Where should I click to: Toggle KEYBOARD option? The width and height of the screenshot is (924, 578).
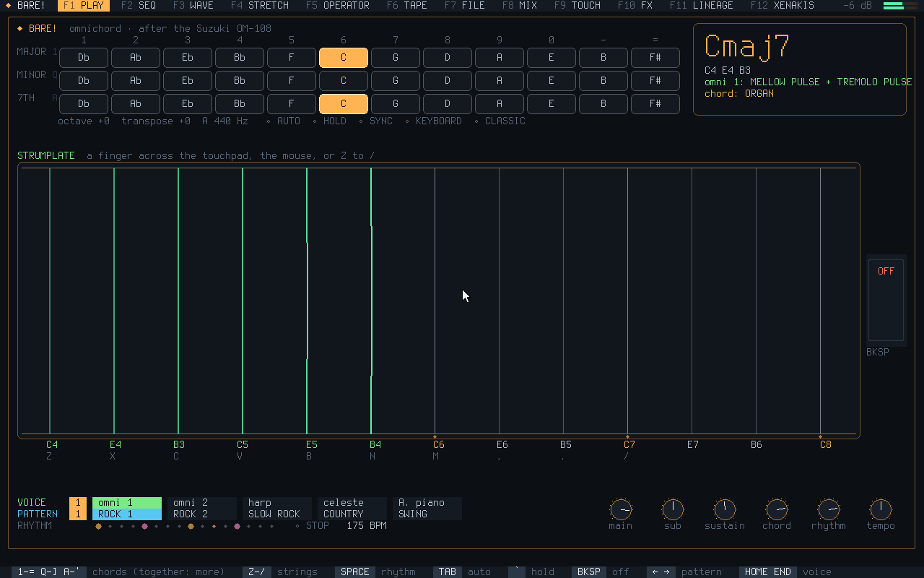click(433, 121)
